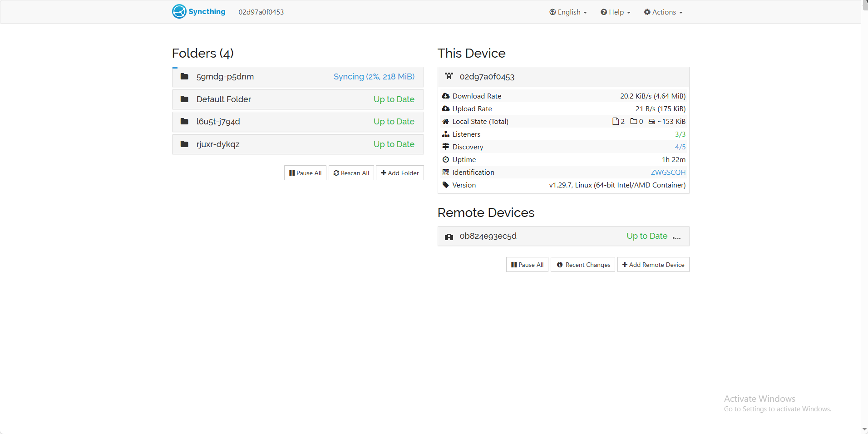
Task: Expand the l6u5t-j794d folder panel
Action: tap(298, 122)
